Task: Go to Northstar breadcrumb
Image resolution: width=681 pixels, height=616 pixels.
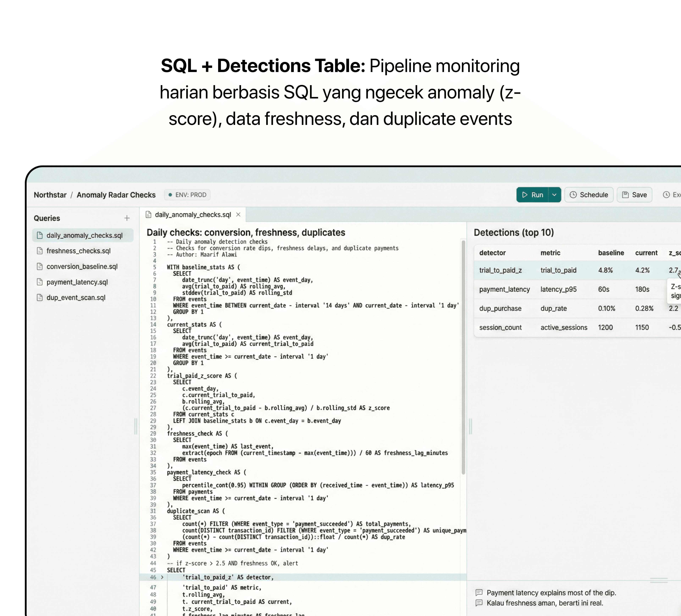Action: coord(50,195)
